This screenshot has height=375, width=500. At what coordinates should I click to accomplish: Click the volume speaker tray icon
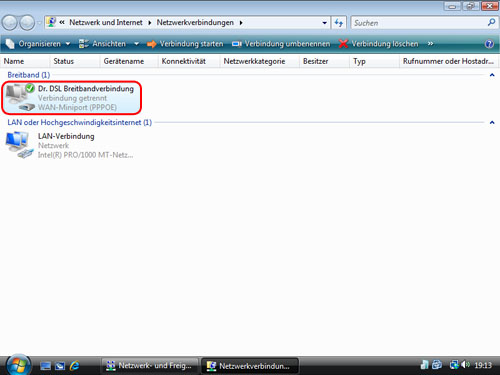click(466, 365)
